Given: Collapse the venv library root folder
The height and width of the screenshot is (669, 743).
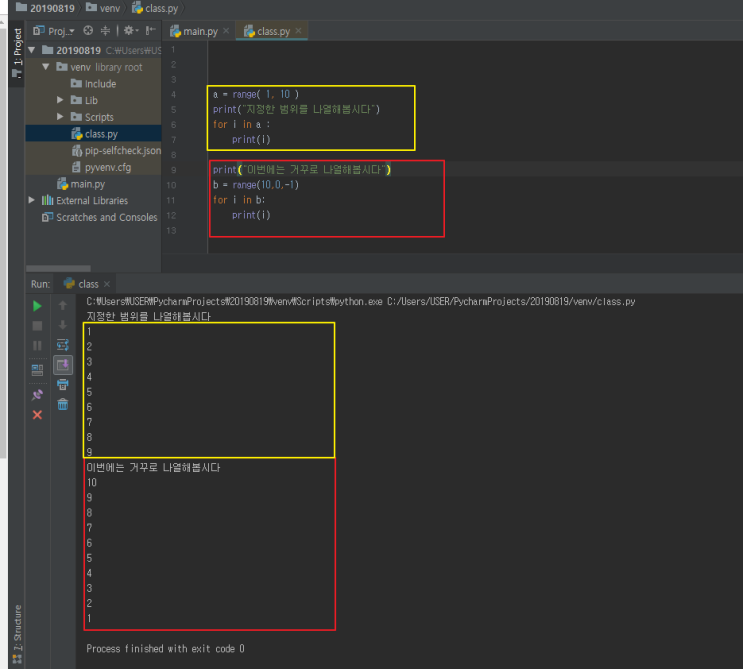Looking at the screenshot, I should pos(45,67).
